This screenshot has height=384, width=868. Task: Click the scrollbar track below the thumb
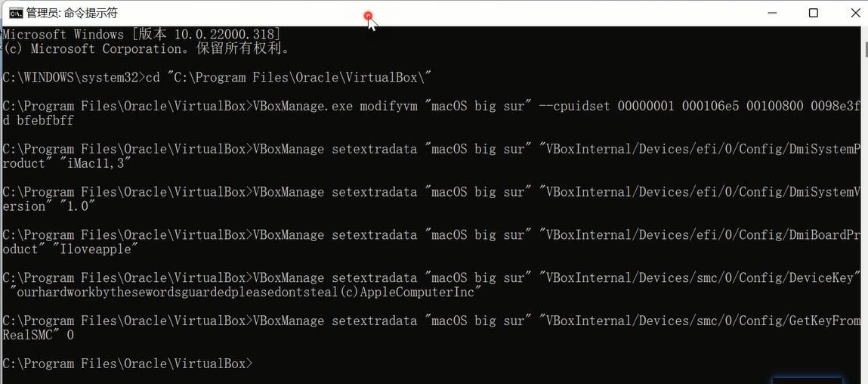(x=865, y=227)
